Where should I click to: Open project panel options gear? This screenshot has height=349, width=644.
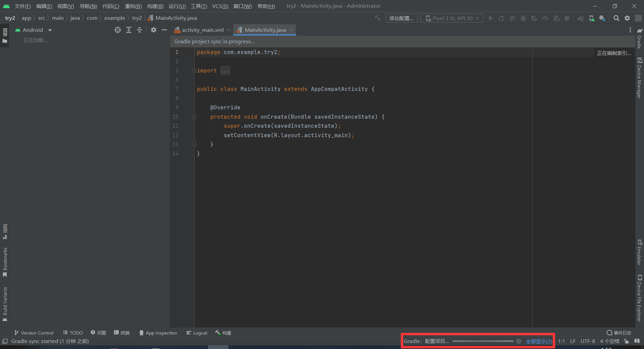tap(154, 30)
